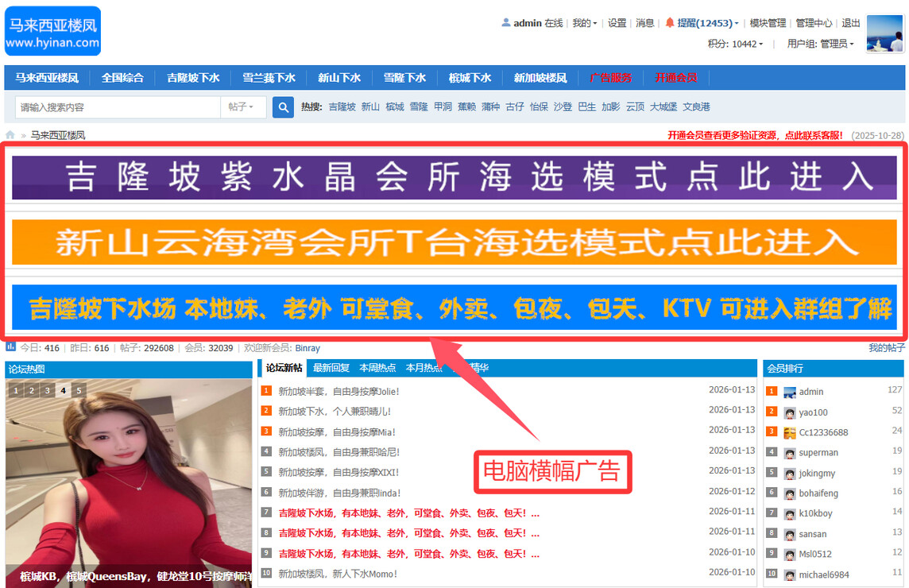The image size is (909, 588).
Task: Select slide 5 in the slideshow
Action: pos(79,390)
